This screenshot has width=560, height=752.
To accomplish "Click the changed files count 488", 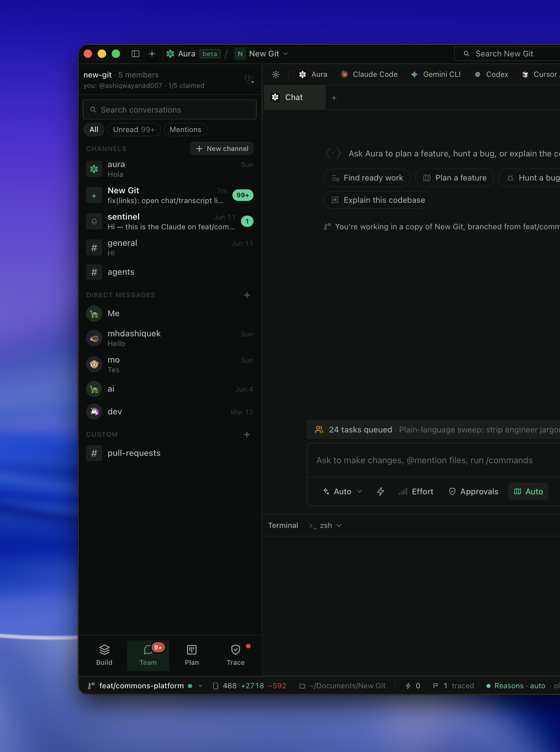I will tap(225, 686).
